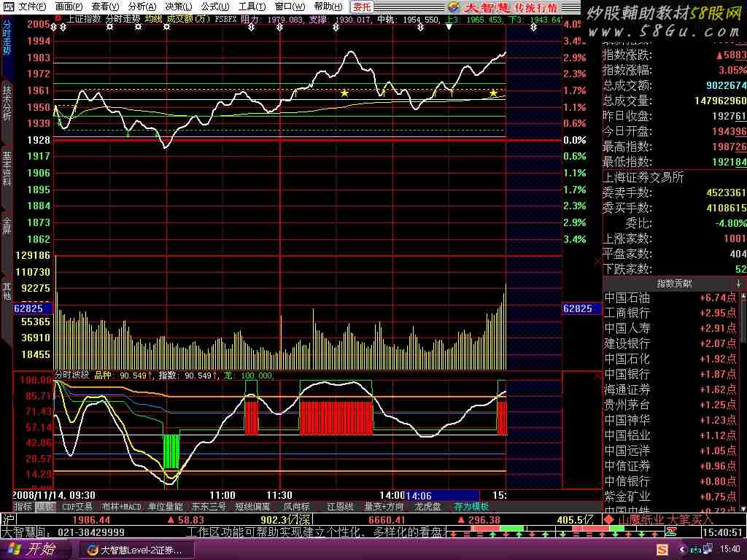Click the 大智慧 logo icon in title bar
Image resolution: width=747 pixels, height=560 pixels.
click(x=454, y=7)
